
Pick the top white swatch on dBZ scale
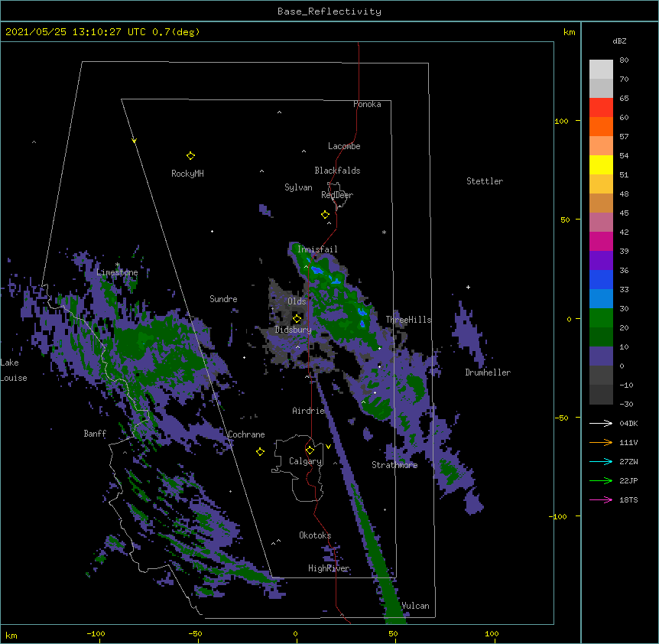(601, 70)
